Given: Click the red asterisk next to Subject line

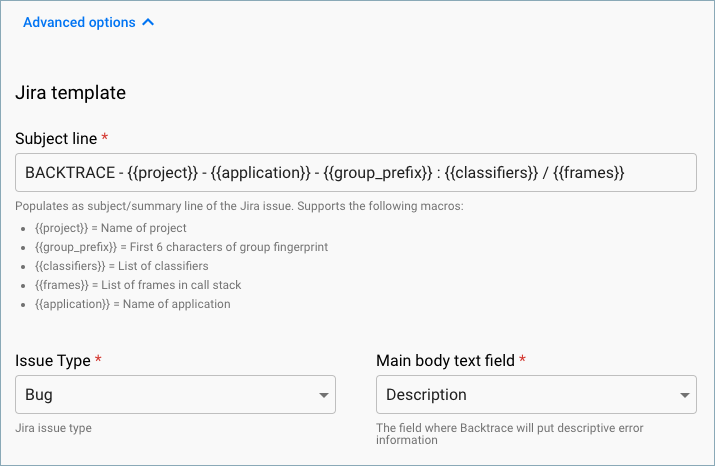Looking at the screenshot, I should [x=105, y=136].
